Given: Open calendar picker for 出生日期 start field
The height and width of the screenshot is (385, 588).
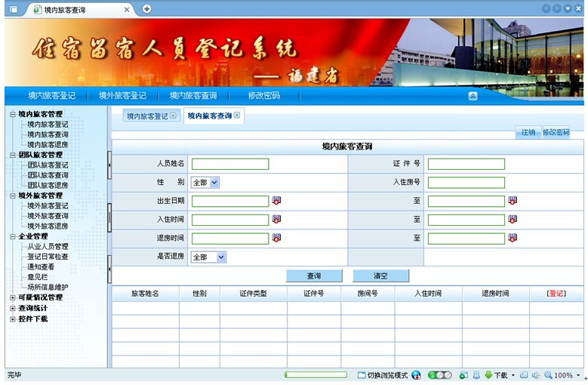Looking at the screenshot, I should [x=276, y=201].
